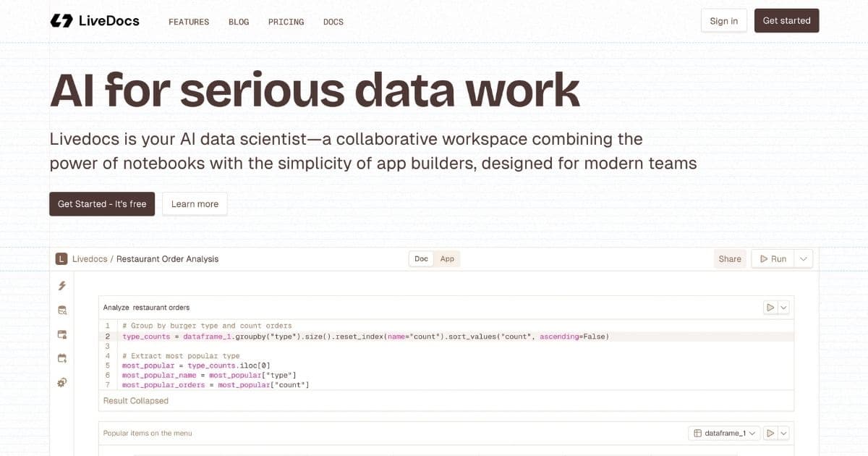The width and height of the screenshot is (868, 456).
Task: Click the LiveDocs logo in header
Action: pyautogui.click(x=95, y=21)
